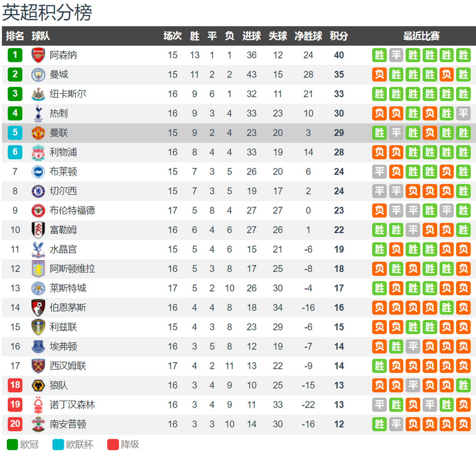Click rank badge 20 for 南安普顿
The width and height of the screenshot is (476, 455).
15,424
